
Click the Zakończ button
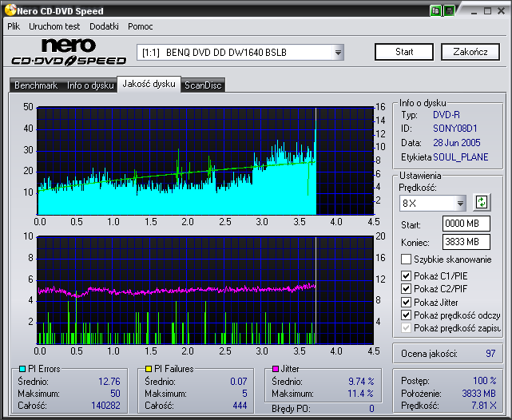470,52
